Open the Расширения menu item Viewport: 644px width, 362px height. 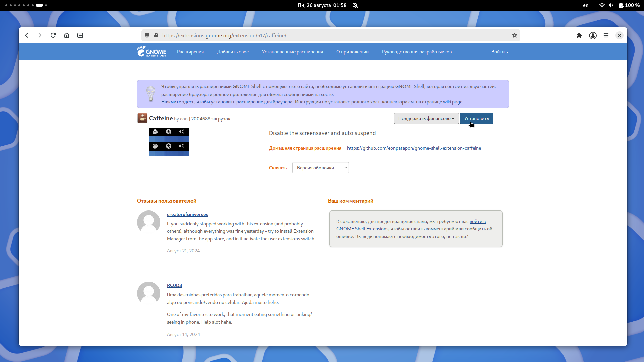point(191,52)
